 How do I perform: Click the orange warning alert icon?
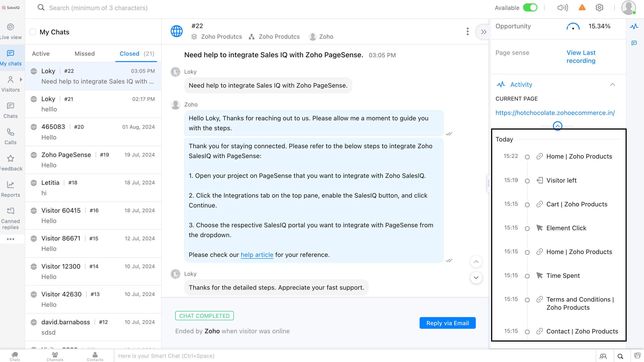click(582, 7)
